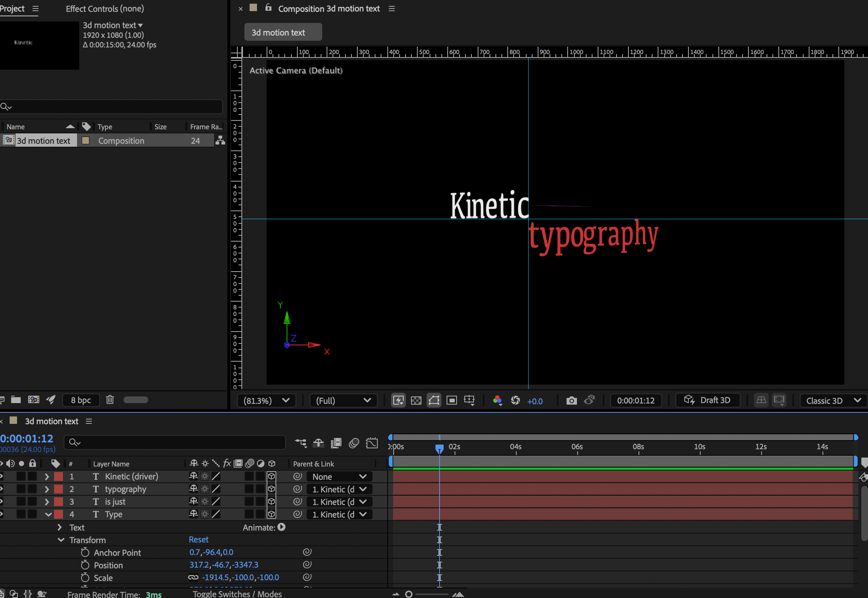Toggle Scale constrain proportions link
Screen dimensions: 868x598
(193, 577)
